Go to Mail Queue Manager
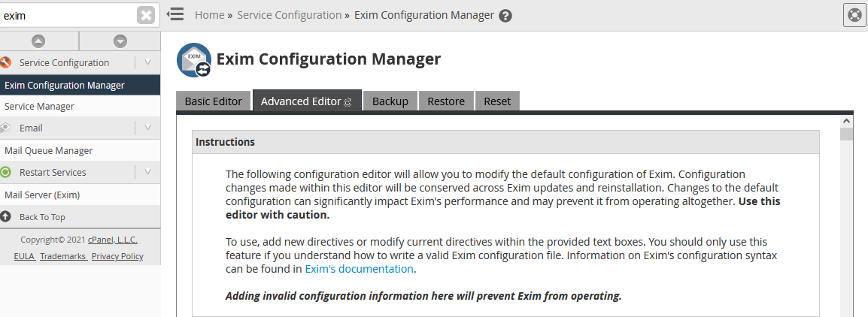 (49, 150)
